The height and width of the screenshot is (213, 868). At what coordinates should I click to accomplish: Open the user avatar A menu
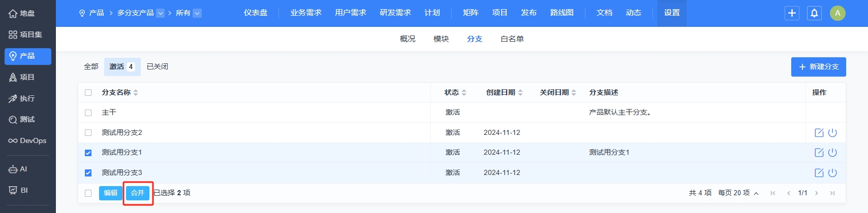(x=838, y=13)
